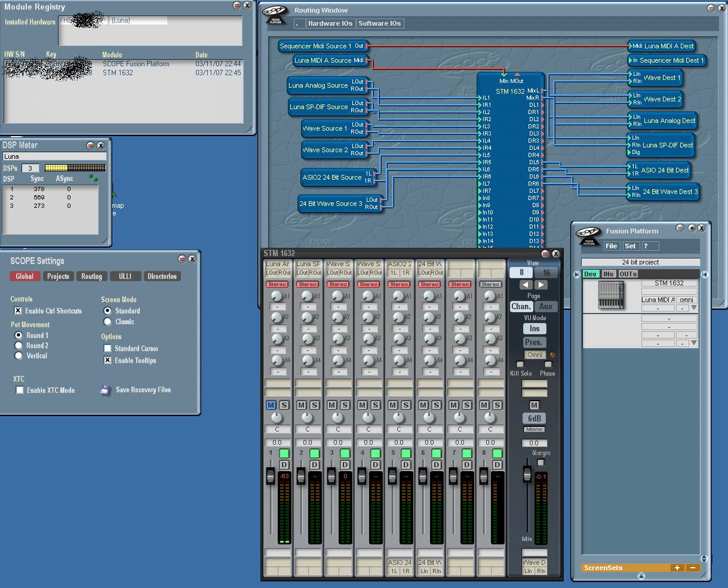This screenshot has width=728, height=588.
Task: Click the left panel arrow in Fusion Platform
Action: tap(577, 275)
